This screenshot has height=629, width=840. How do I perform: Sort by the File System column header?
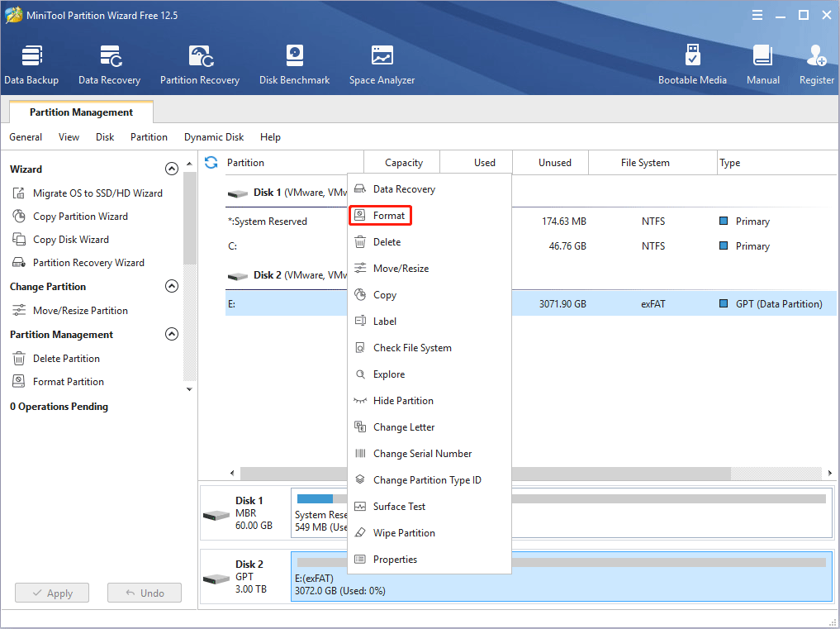pos(653,163)
